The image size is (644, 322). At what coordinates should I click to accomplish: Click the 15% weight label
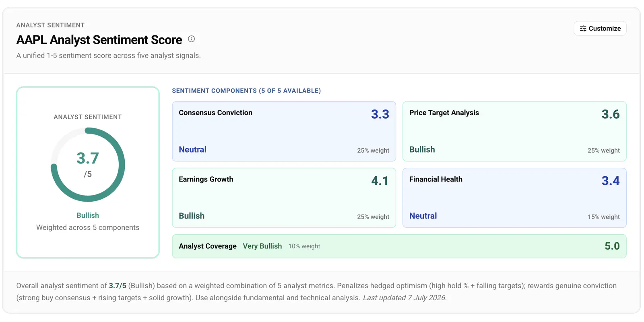604,217
